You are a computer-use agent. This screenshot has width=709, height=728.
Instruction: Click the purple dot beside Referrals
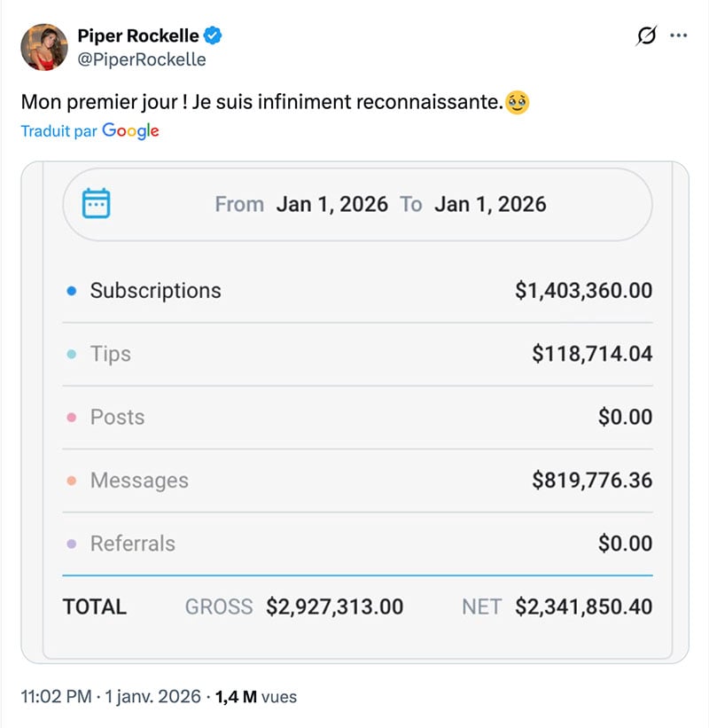click(x=72, y=544)
